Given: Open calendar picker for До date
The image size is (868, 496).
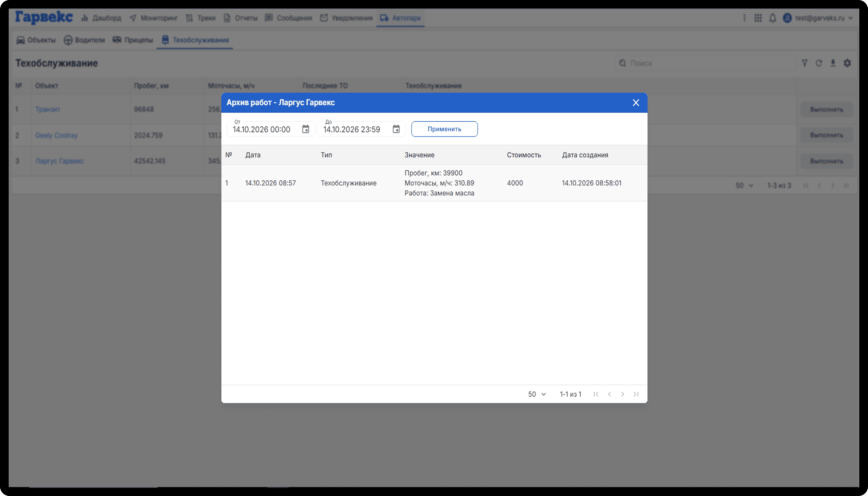Looking at the screenshot, I should coord(396,129).
